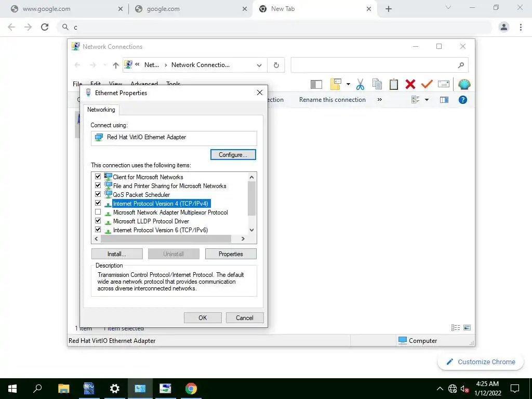
Task: Click the change view layout icon
Action: click(416, 100)
